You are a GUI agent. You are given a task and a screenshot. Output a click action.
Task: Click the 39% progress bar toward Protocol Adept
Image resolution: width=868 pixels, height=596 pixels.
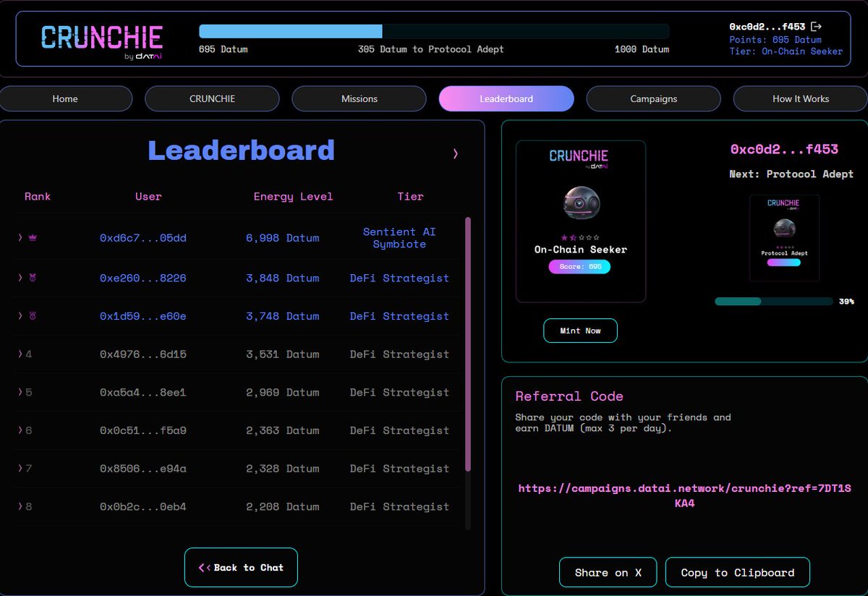point(773,301)
